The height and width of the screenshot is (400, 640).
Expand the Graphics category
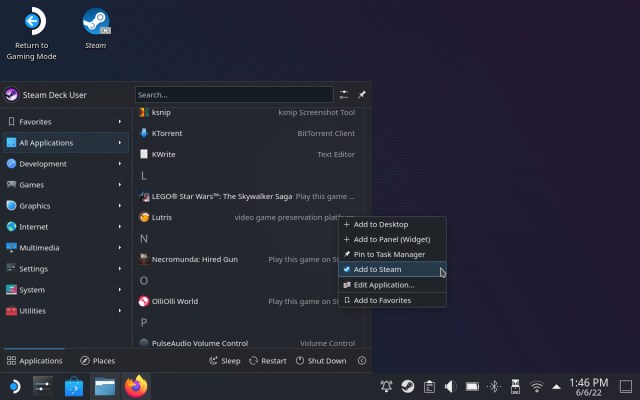point(65,206)
